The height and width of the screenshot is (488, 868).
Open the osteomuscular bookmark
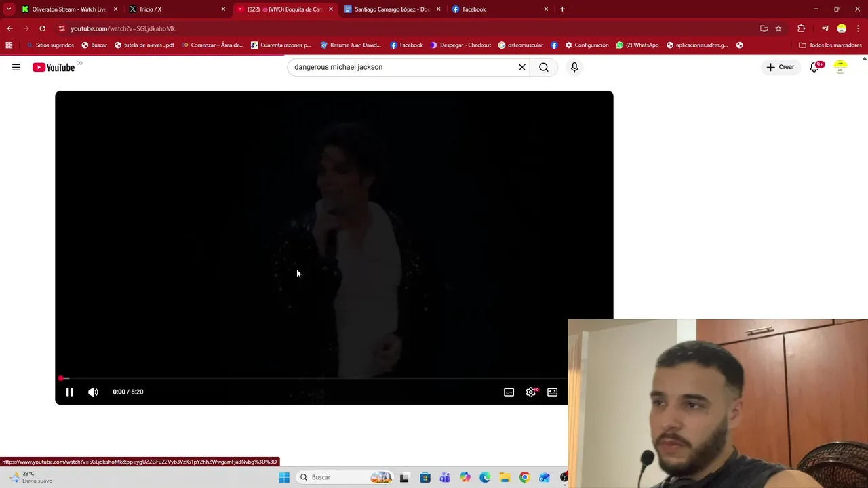click(520, 45)
